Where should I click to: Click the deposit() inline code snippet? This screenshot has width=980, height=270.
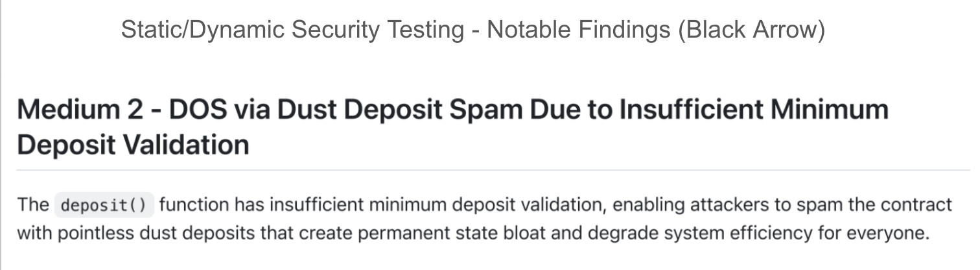104,206
